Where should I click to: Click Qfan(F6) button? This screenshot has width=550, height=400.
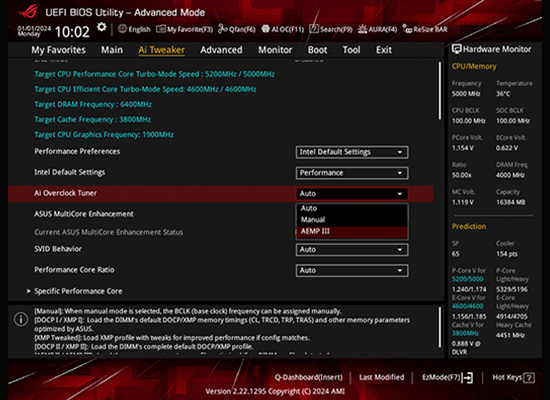coord(237,29)
